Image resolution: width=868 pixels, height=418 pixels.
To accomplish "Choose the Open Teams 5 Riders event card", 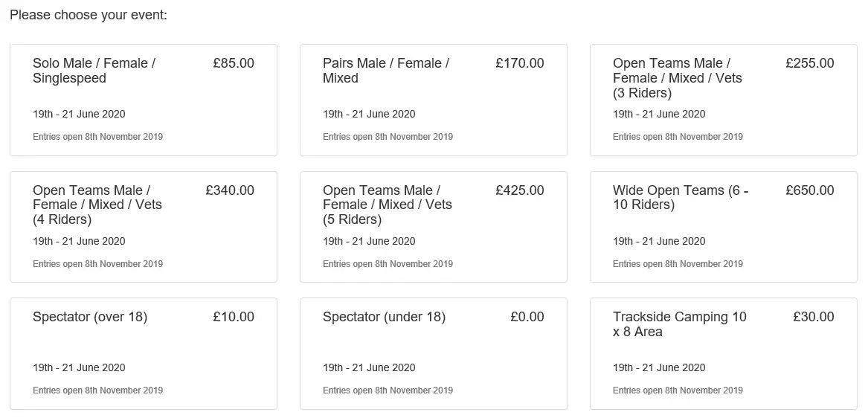I will point(434,227).
